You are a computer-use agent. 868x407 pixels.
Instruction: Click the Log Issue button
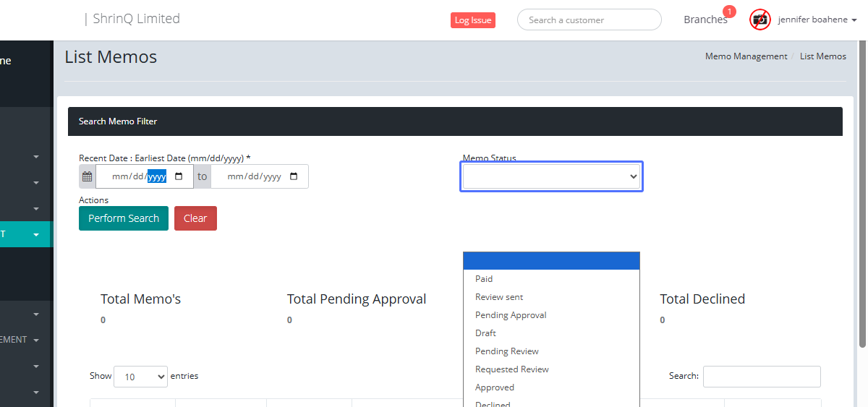(x=472, y=20)
